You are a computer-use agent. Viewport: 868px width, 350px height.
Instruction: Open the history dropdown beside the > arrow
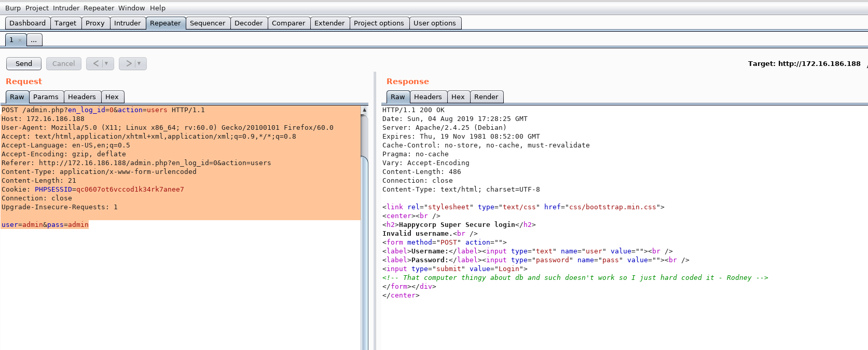[x=139, y=63]
